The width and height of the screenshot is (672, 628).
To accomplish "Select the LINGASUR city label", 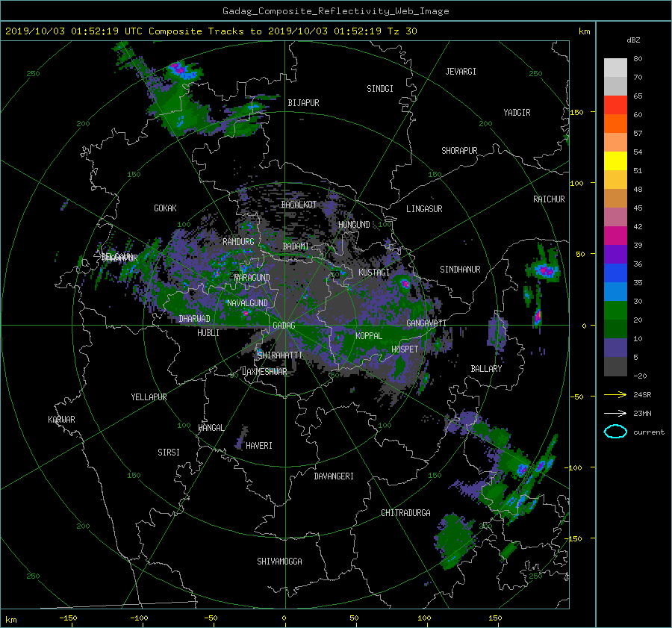I will (x=424, y=209).
